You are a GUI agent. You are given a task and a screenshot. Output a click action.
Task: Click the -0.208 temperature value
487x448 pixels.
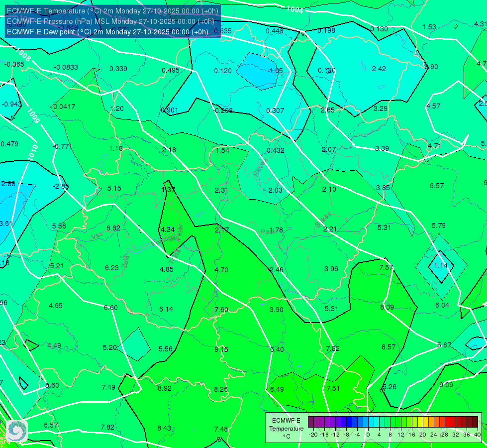(222, 111)
